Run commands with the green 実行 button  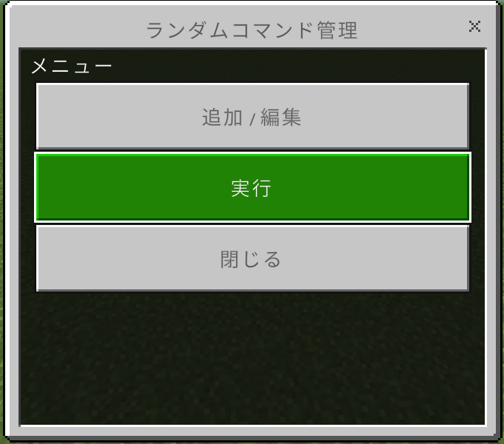click(x=252, y=187)
